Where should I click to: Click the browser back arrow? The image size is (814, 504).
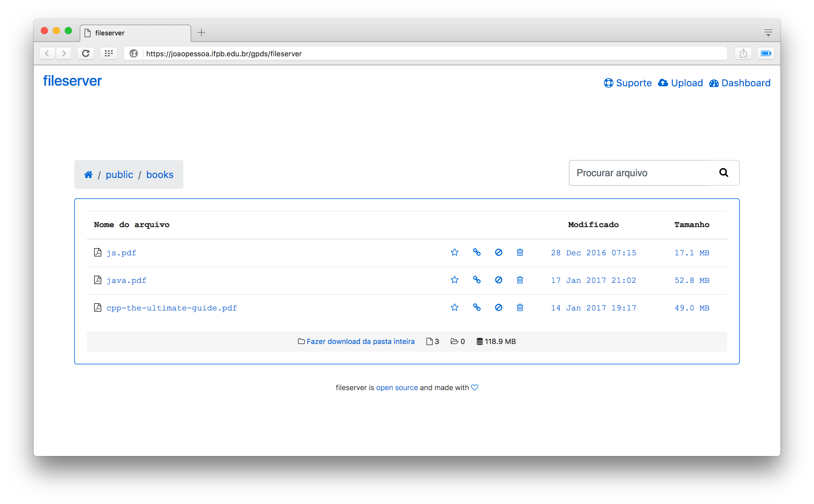47,53
